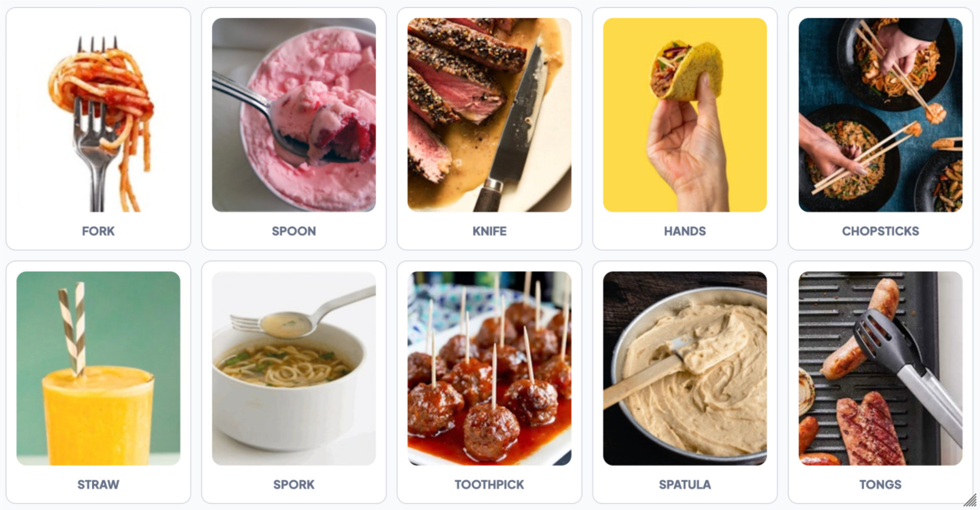Grab the resize handle in the corner

click(x=970, y=500)
